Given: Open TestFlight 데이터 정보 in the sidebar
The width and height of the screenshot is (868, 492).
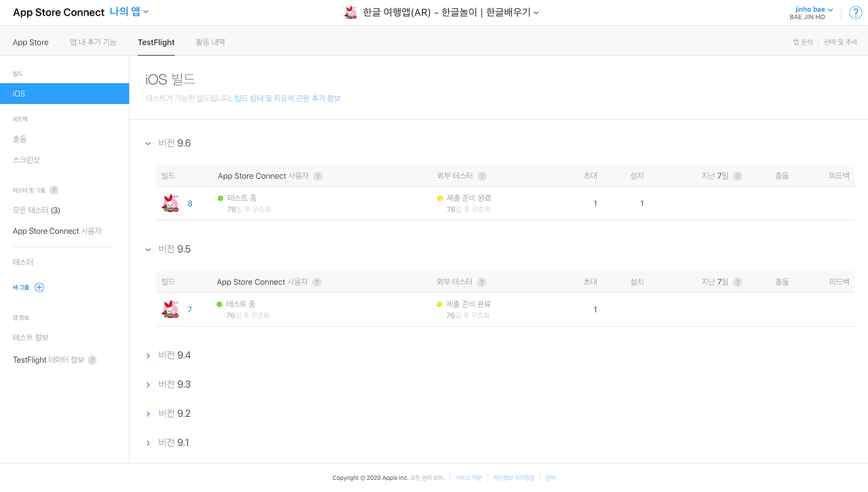Looking at the screenshot, I should click(49, 360).
